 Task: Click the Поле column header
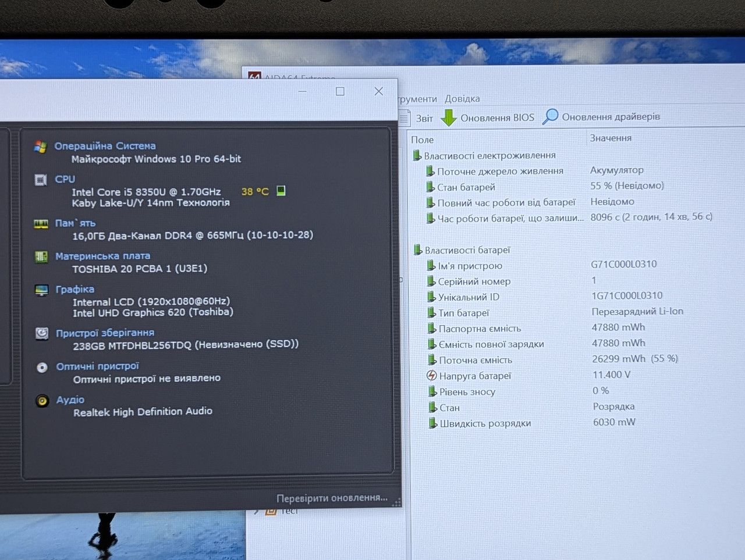click(423, 140)
